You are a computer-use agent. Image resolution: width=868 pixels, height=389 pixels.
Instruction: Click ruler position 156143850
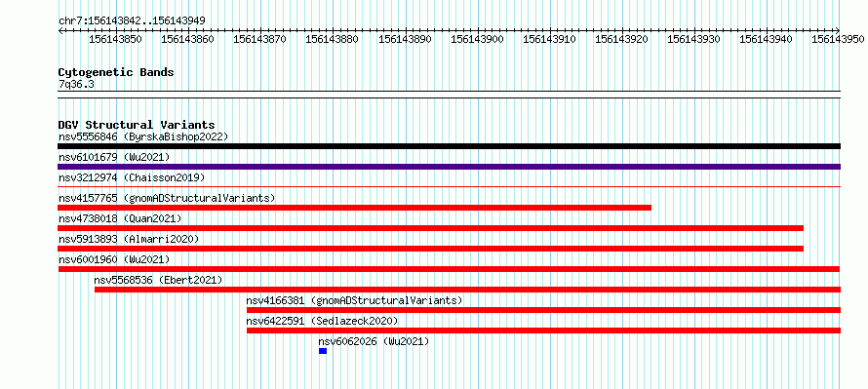pos(115,39)
